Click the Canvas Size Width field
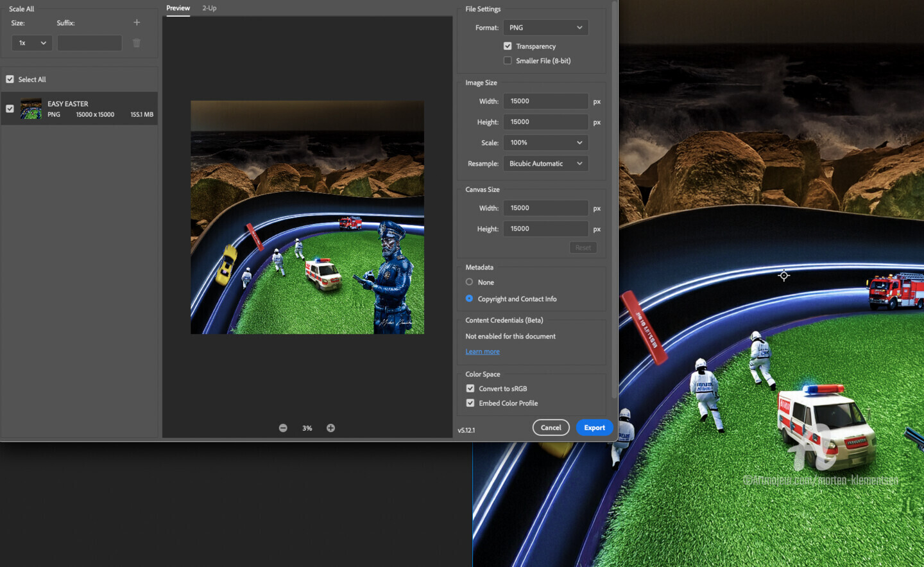 tap(545, 208)
